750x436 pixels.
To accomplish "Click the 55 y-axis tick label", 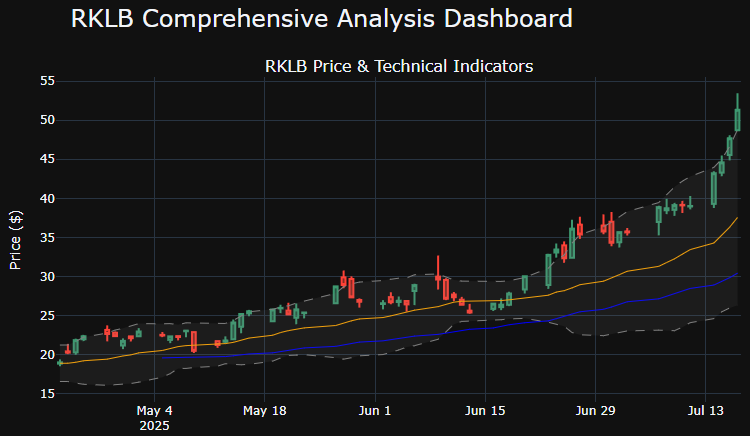I will click(47, 81).
